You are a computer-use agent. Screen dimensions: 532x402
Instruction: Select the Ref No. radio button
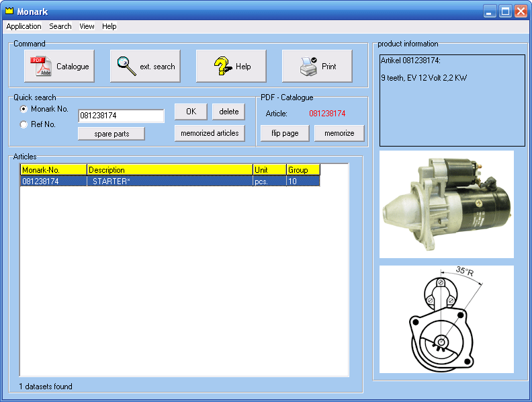24,124
